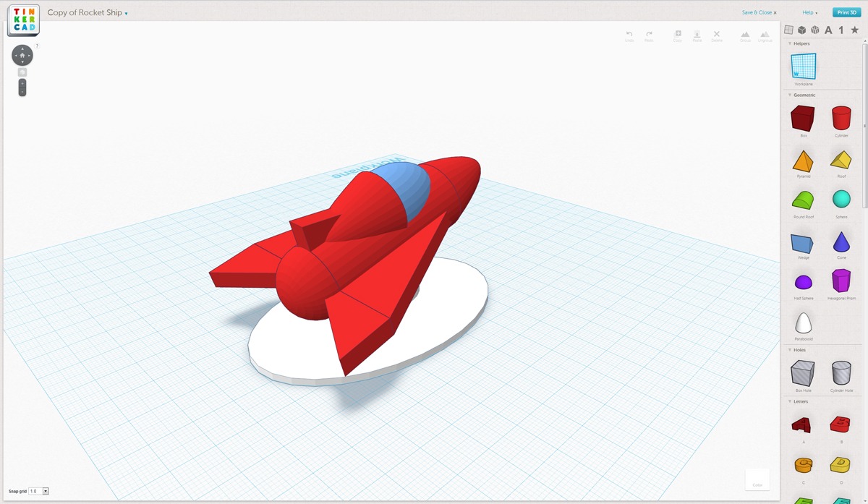The image size is (868, 504).
Task: Pick the white Paraboloid shape
Action: pos(803,324)
